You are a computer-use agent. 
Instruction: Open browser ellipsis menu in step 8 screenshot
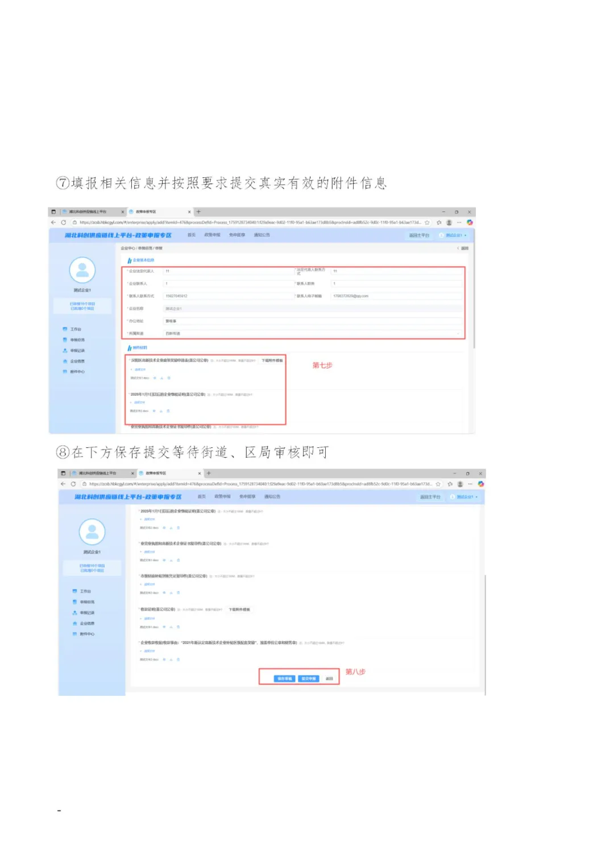pos(470,484)
